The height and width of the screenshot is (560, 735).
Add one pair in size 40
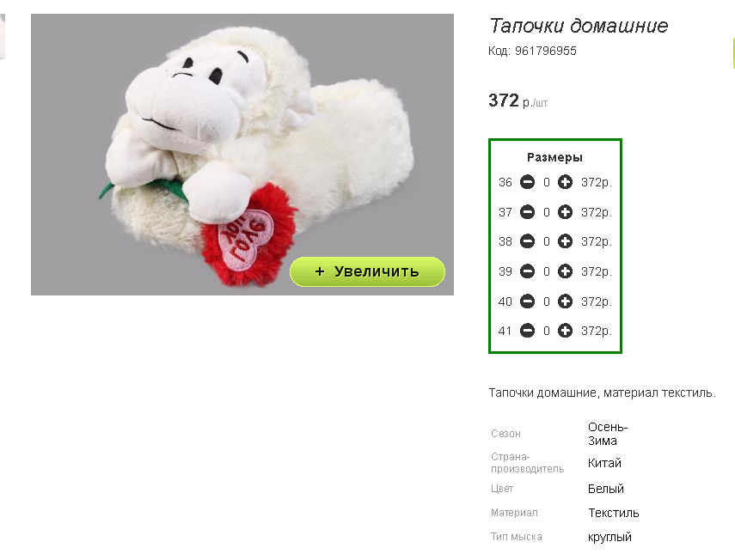(x=565, y=301)
